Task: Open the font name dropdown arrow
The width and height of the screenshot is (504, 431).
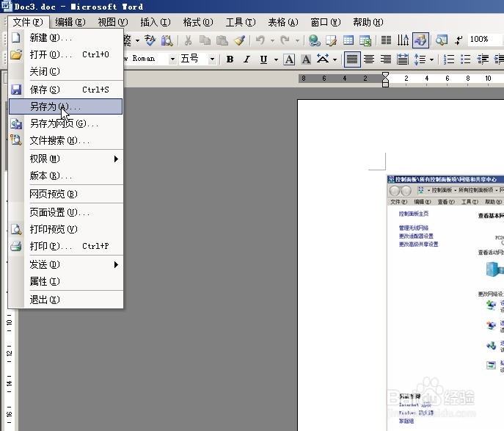Action: pyautogui.click(x=172, y=59)
